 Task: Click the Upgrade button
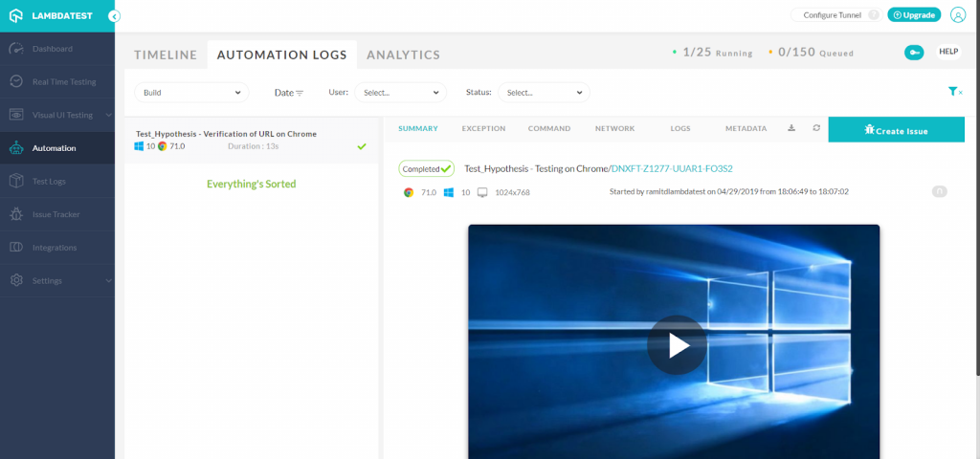pyautogui.click(x=914, y=15)
